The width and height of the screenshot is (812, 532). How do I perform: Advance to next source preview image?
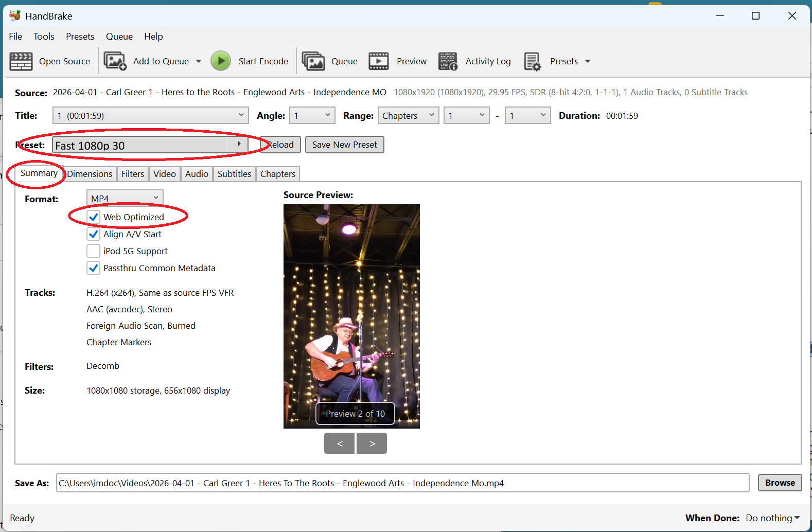coord(372,444)
